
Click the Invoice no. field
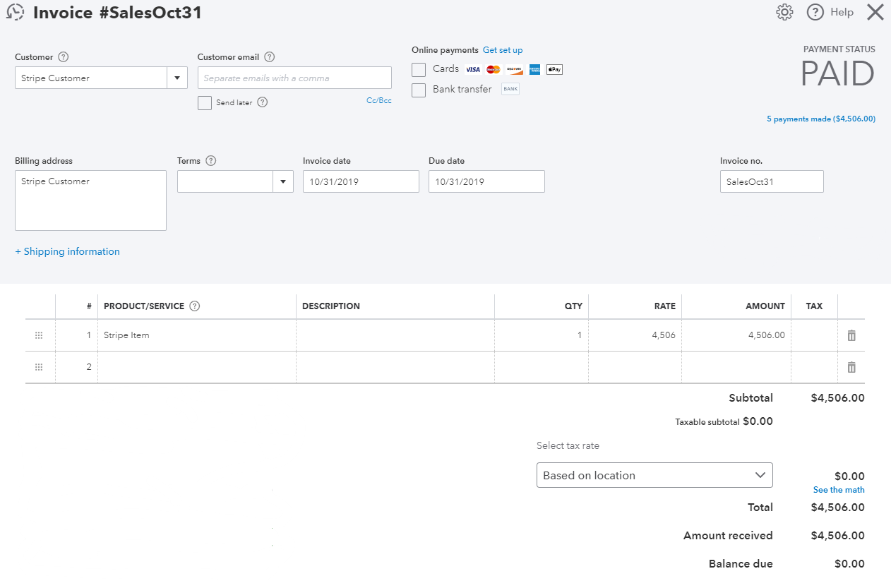tap(772, 181)
